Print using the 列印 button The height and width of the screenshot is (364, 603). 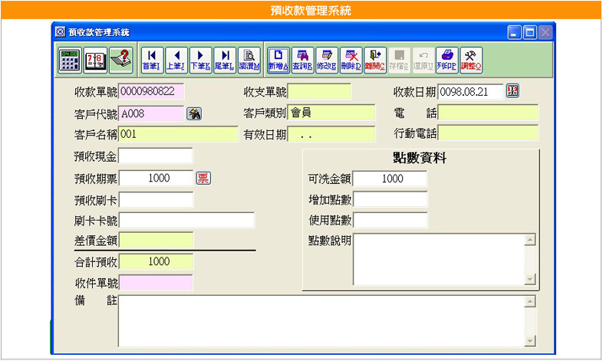[447, 60]
